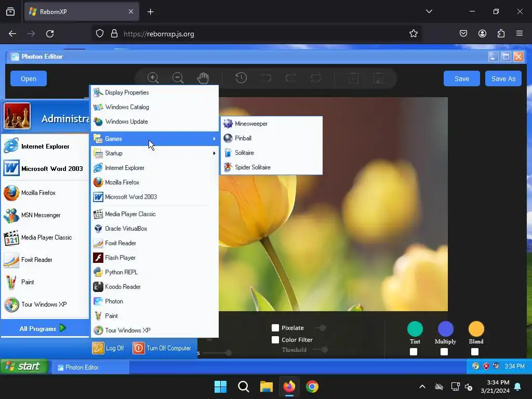Screen dimensions: 532x399
Task: Open Oracle VirtualBox from All Programs
Action: tap(154, 229)
